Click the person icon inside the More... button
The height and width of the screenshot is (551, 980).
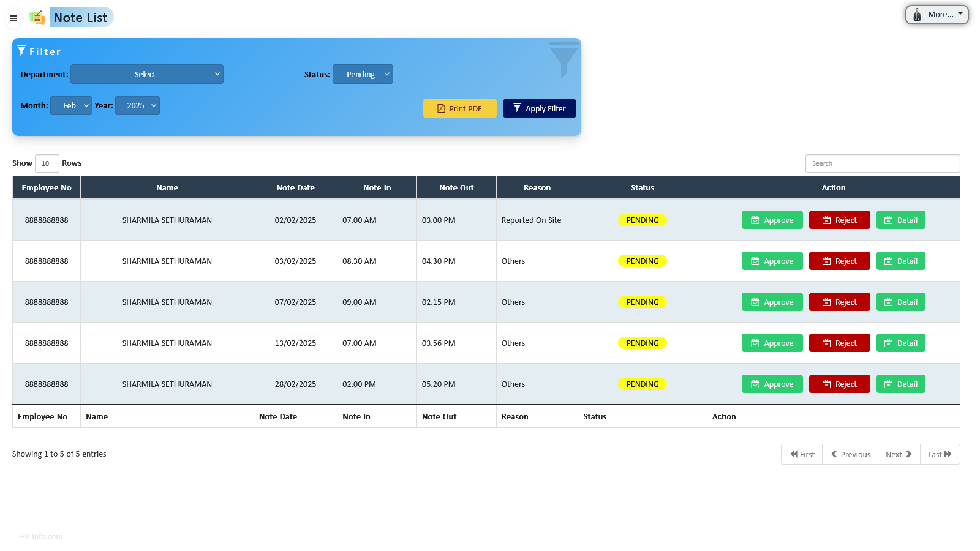click(x=917, y=14)
